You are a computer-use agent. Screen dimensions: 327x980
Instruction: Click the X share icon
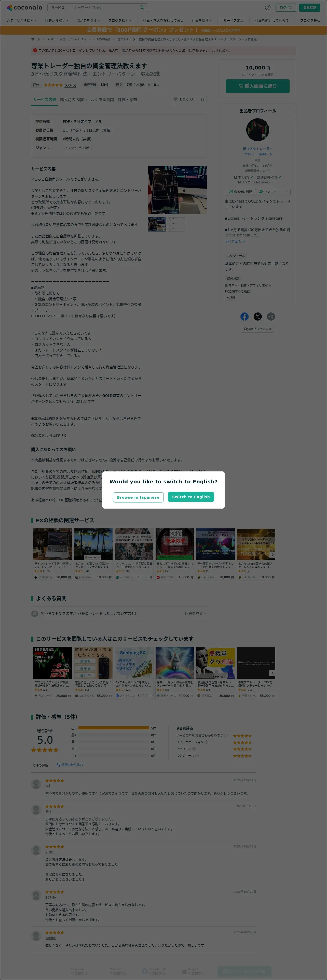point(258,316)
